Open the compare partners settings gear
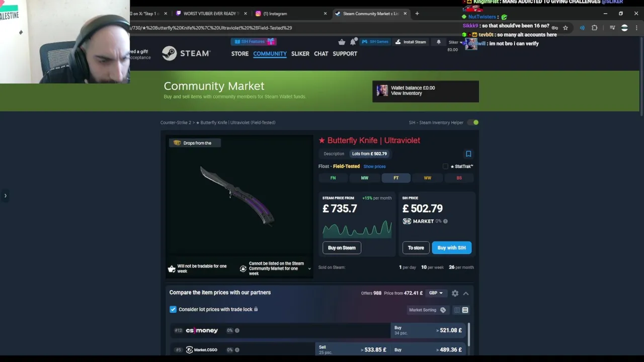 (455, 293)
